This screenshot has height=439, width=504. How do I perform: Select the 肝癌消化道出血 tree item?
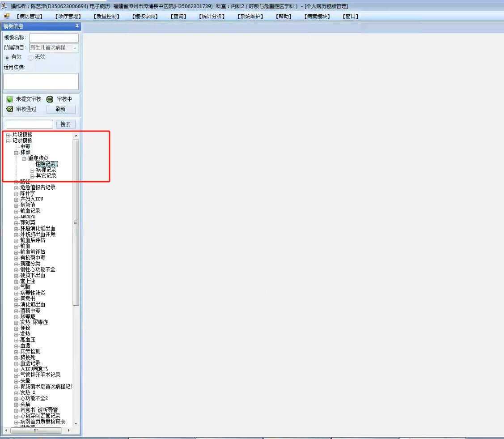pyautogui.click(x=38, y=229)
